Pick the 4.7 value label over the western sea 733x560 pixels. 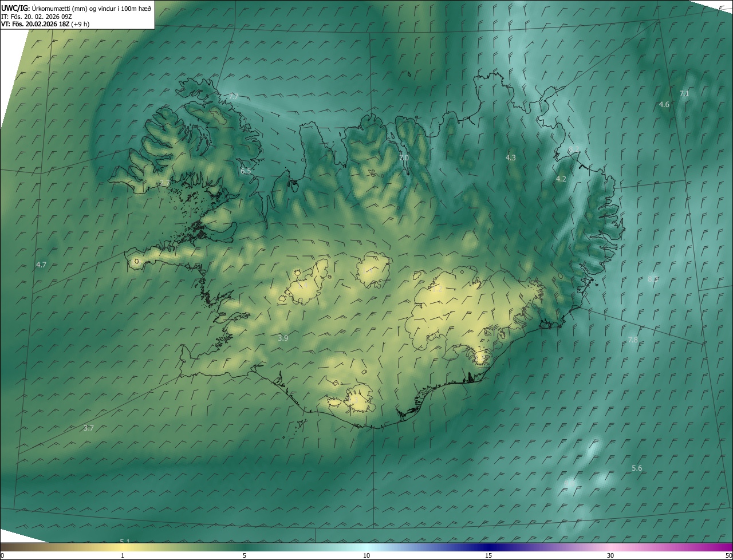[x=41, y=265]
